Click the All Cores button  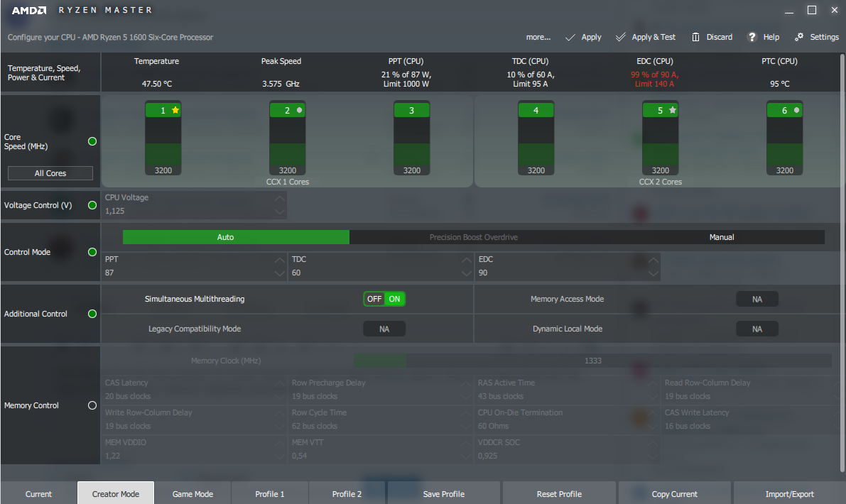pyautogui.click(x=50, y=173)
